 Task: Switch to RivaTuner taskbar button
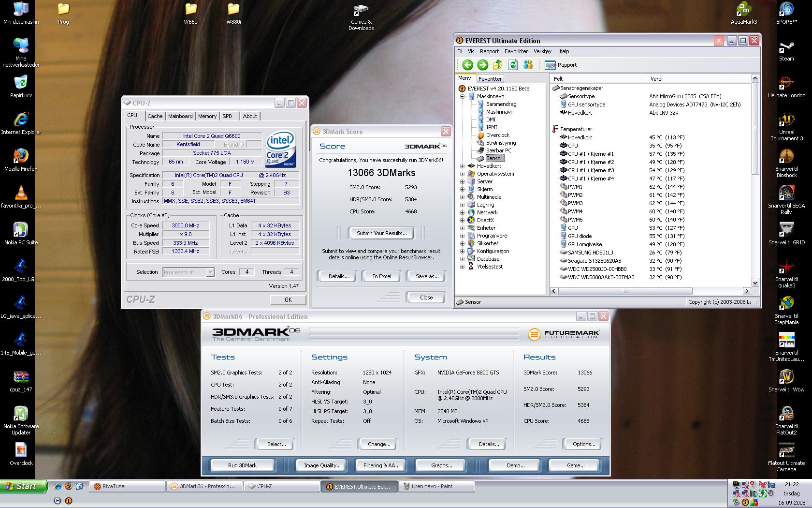click(x=127, y=486)
